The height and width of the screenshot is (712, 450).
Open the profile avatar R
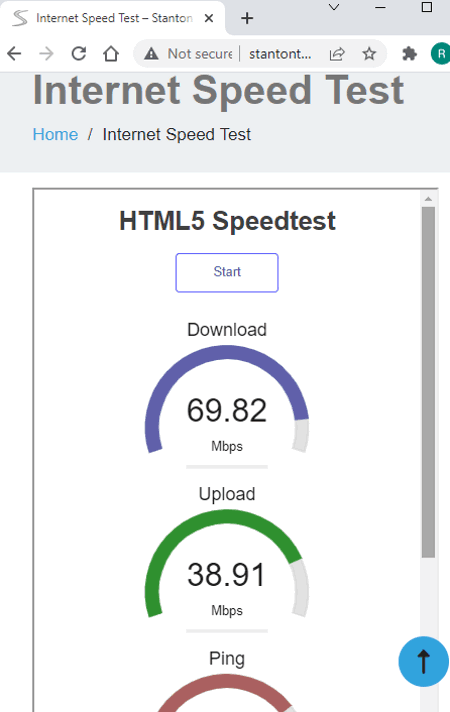point(440,54)
